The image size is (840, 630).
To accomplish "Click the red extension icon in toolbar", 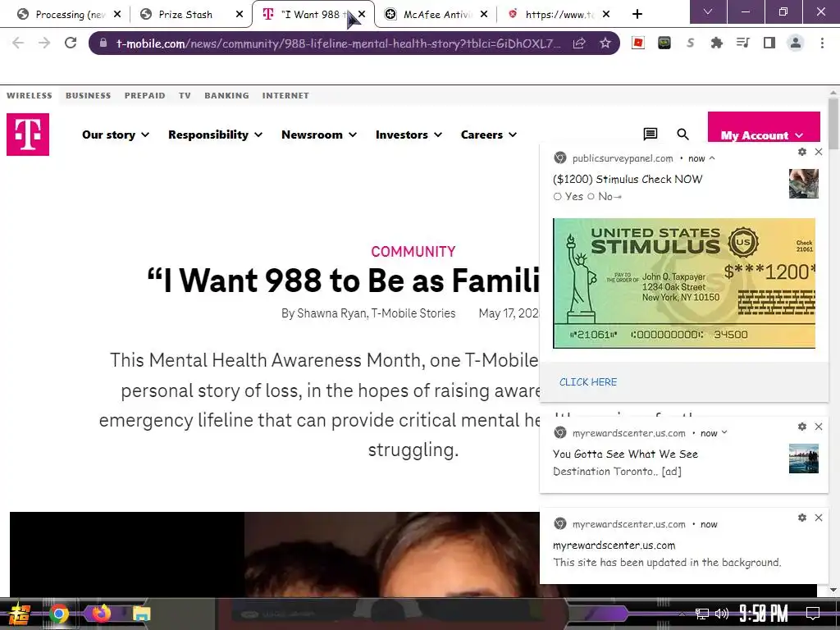I will [638, 43].
